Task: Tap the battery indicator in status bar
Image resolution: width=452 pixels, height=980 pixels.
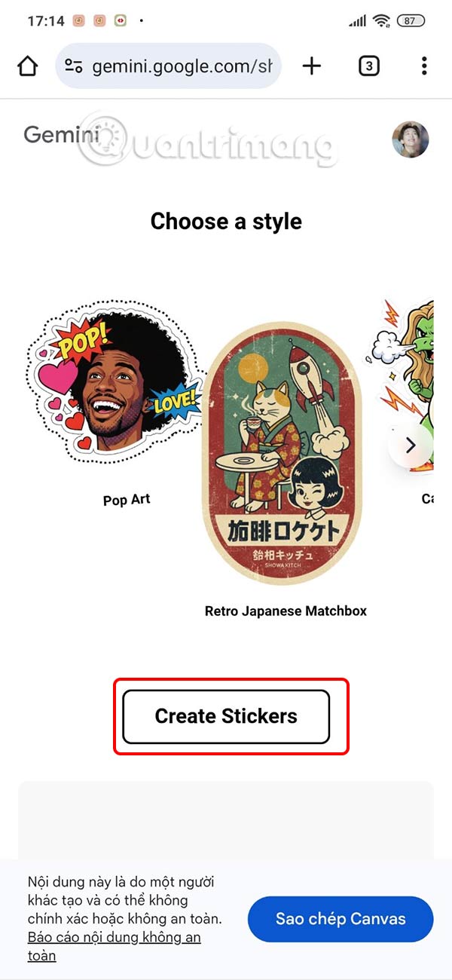Action: pos(410,21)
